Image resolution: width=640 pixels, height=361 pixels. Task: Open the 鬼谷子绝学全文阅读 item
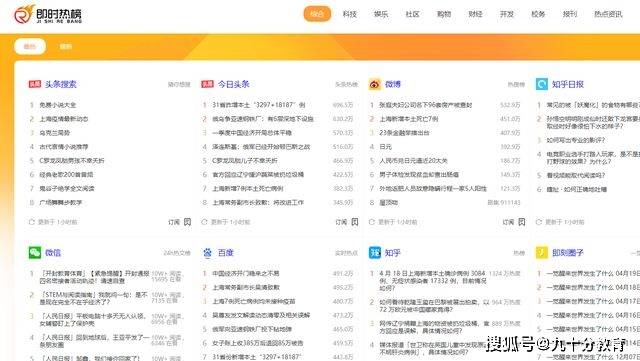point(67,188)
